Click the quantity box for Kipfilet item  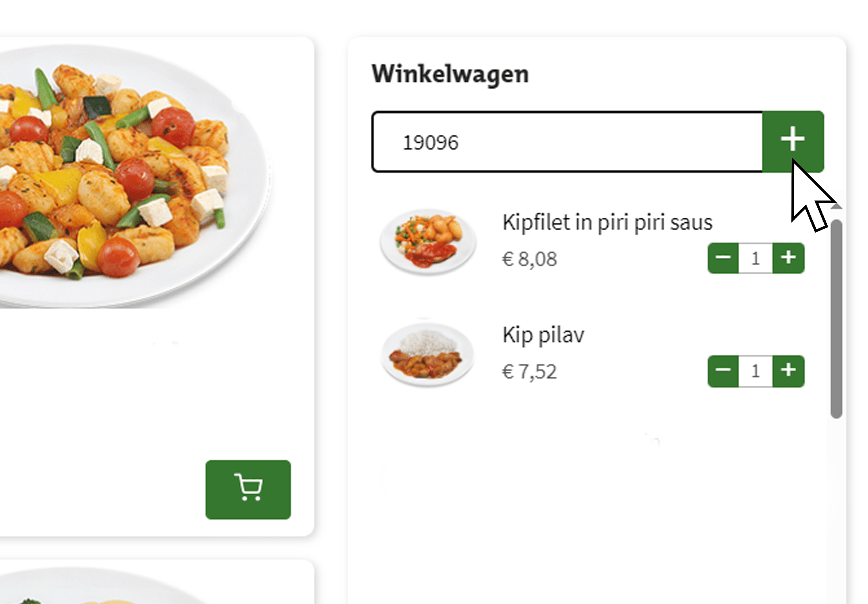click(x=755, y=258)
